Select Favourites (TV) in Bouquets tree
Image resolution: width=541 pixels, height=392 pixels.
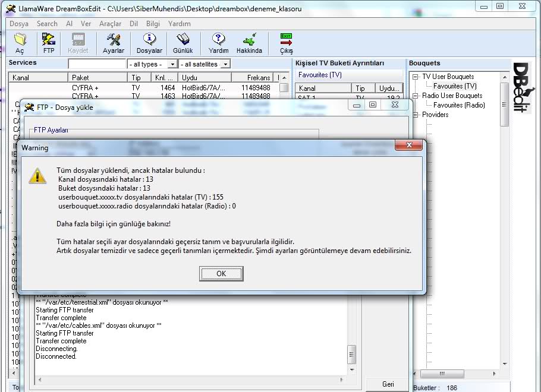coord(455,86)
